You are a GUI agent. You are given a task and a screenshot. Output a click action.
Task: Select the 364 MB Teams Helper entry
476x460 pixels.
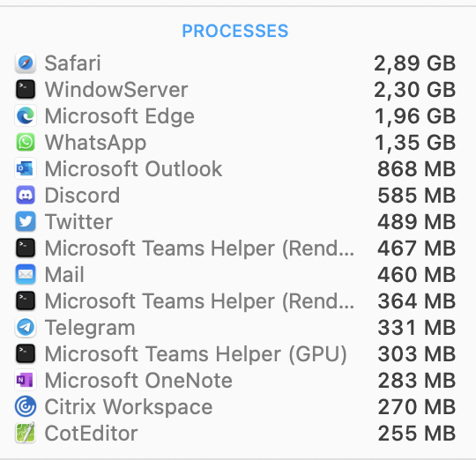pyautogui.click(x=235, y=301)
